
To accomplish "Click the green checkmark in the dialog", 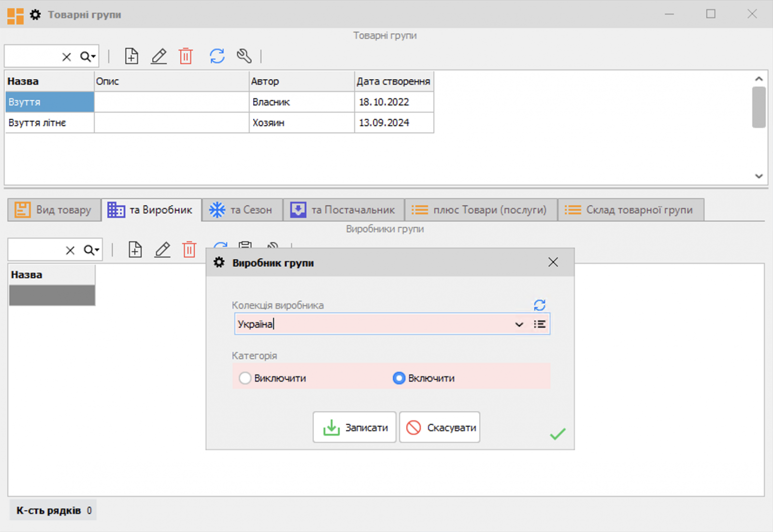I will [558, 434].
